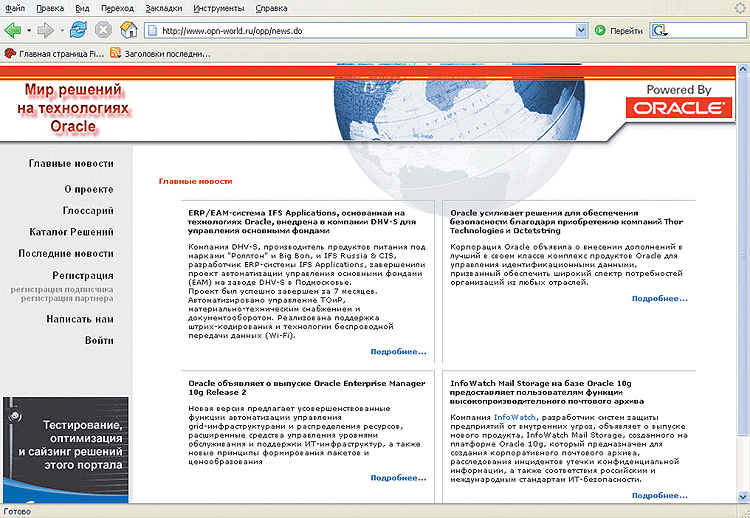Open the Правка menu
750x518 pixels.
pos(50,8)
